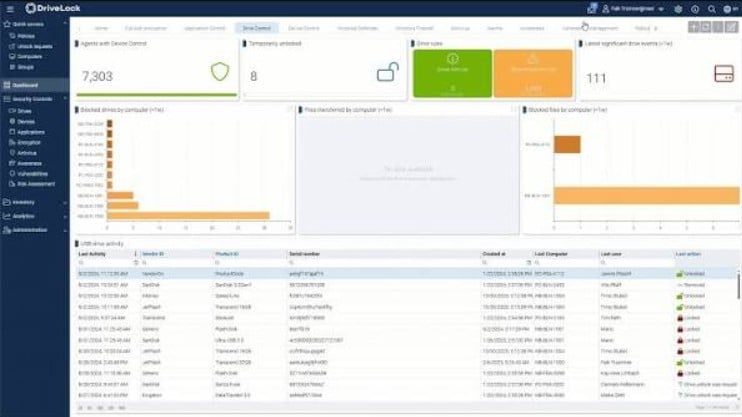The height and width of the screenshot is (417, 742).
Task: Collapse the Security Controls section
Action: [x=65, y=99]
